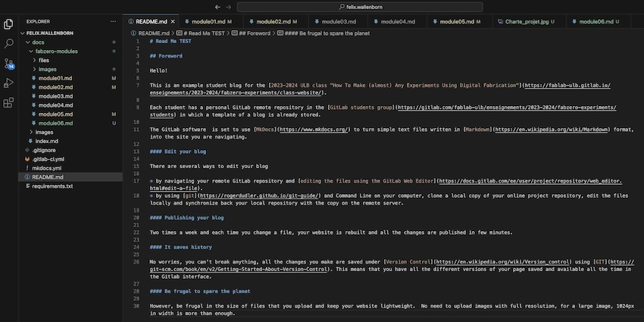Open the Search view icon
The width and height of the screenshot is (644, 322).
[x=8, y=43]
